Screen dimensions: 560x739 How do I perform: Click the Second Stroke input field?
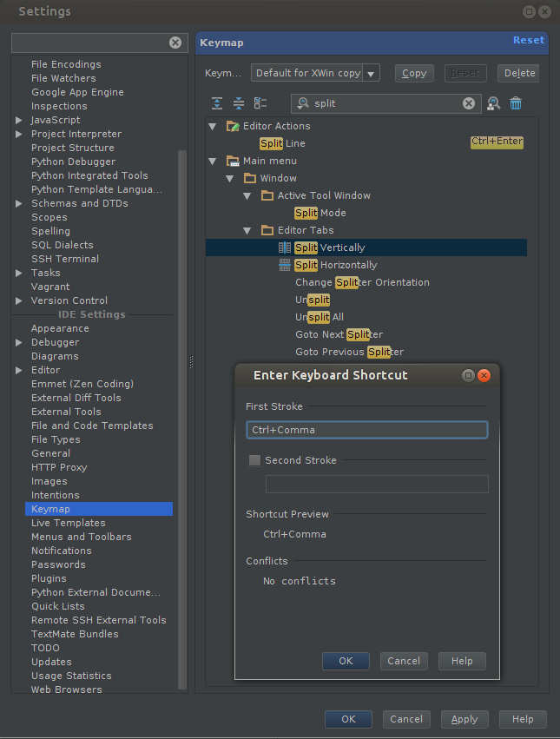coord(377,484)
